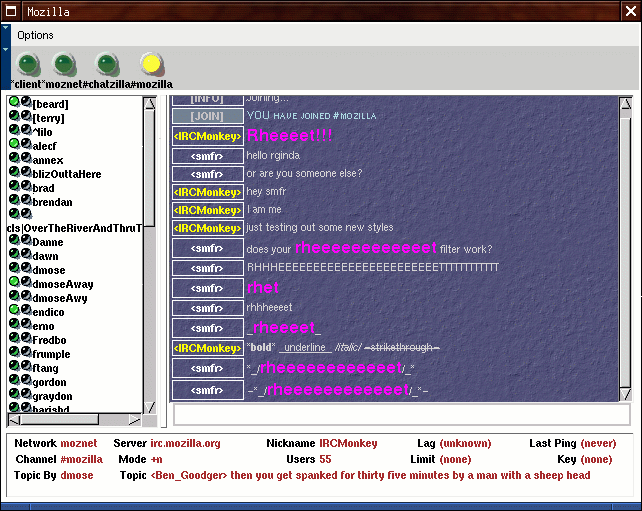The height and width of the screenshot is (511, 642).
Task: Click the op status dot beside graydon
Action: pos(14,393)
